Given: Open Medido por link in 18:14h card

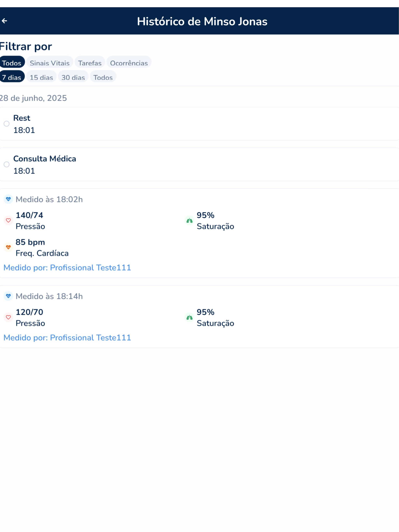Looking at the screenshot, I should click(x=67, y=337).
